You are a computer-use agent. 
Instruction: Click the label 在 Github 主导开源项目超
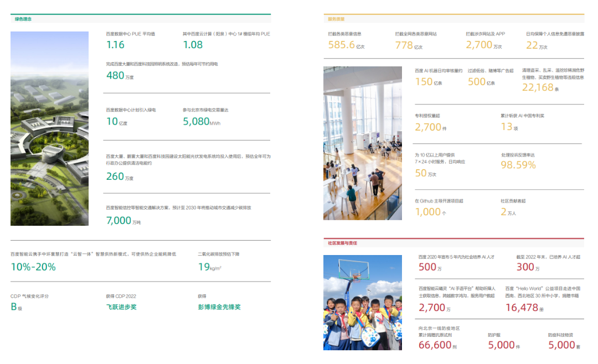439,201
